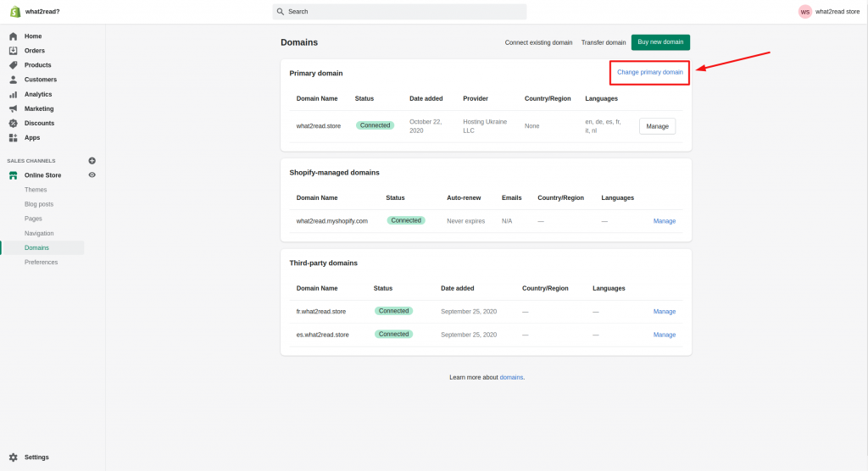Open Marketing in the sidebar
The image size is (868, 471).
[39, 108]
